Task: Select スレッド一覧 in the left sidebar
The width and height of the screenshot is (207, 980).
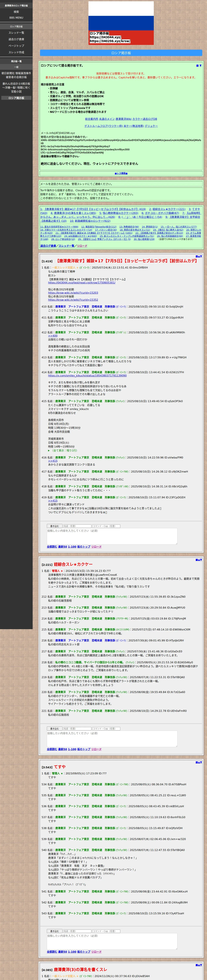Action: (16, 33)
